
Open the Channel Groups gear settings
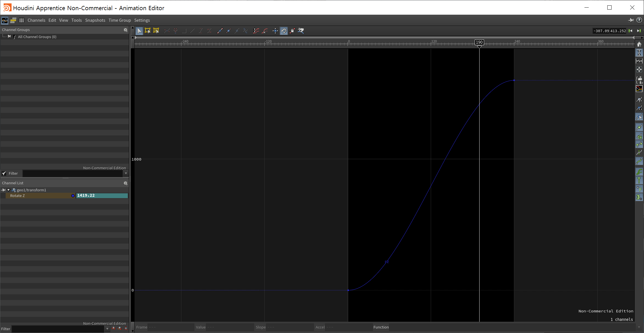click(x=126, y=30)
